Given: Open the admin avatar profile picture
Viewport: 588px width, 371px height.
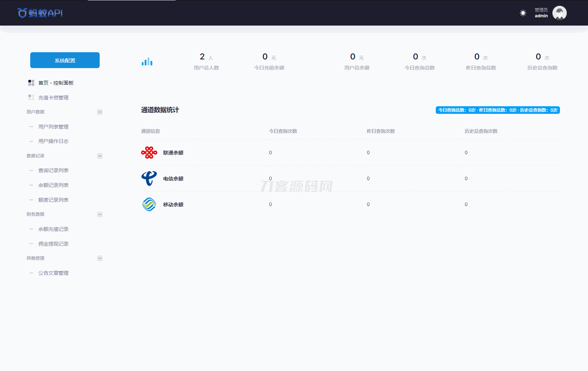Looking at the screenshot, I should coord(559,13).
